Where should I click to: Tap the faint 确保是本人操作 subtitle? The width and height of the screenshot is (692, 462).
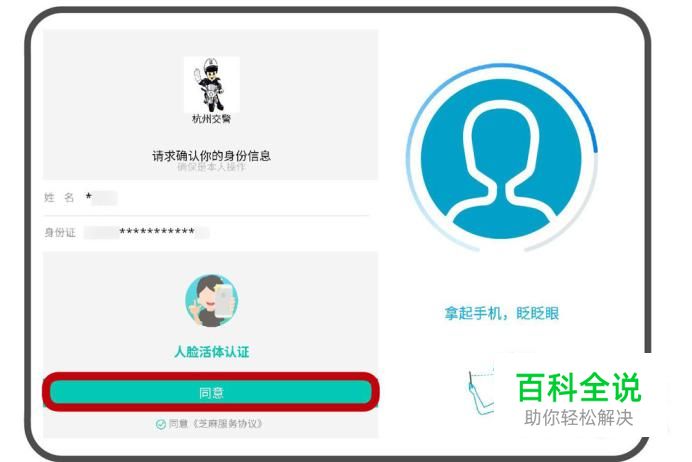click(x=211, y=167)
